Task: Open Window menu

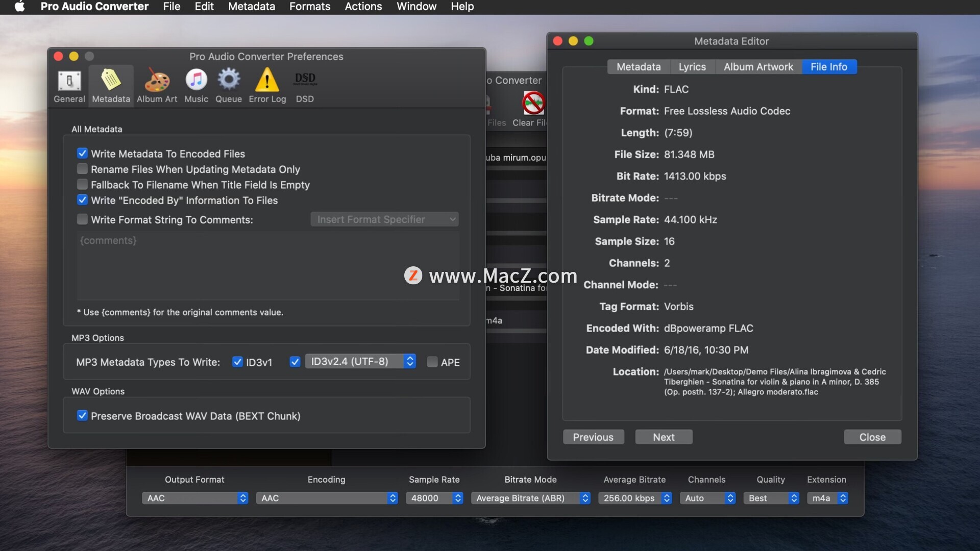Action: [416, 7]
